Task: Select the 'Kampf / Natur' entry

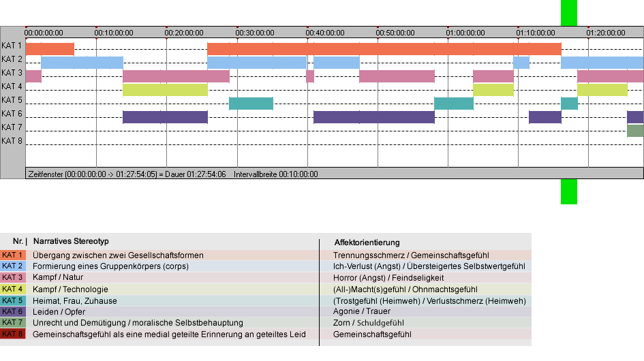Action: tap(58, 277)
